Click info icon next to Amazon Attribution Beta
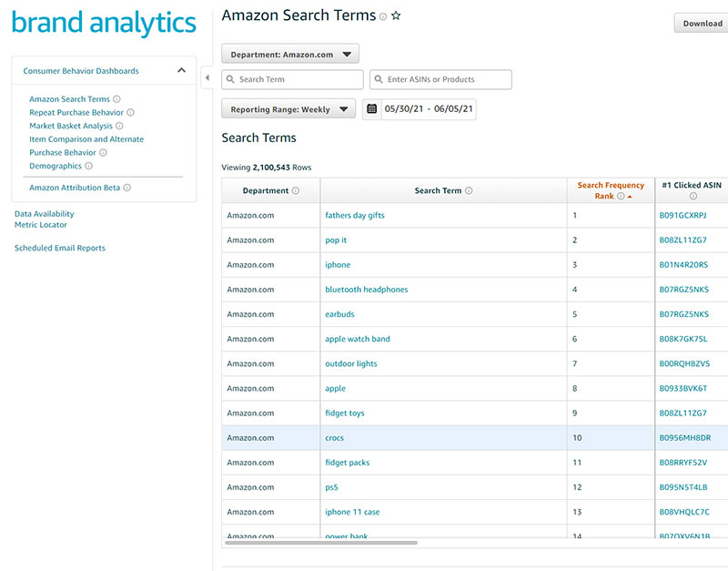The width and height of the screenshot is (728, 571). point(127,188)
